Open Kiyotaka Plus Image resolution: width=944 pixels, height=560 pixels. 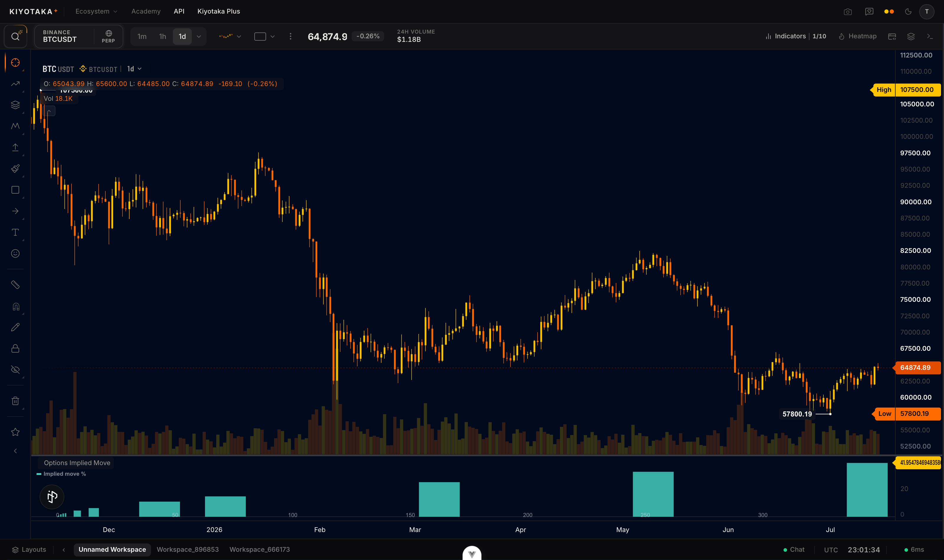219,11
